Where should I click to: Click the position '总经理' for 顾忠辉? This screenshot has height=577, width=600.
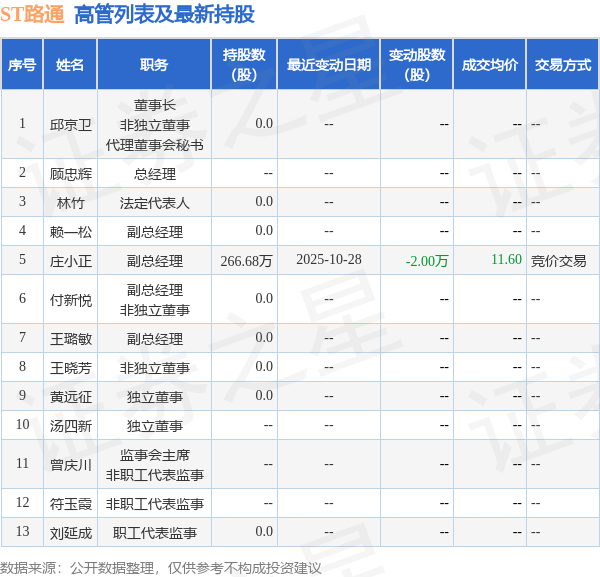(155, 174)
